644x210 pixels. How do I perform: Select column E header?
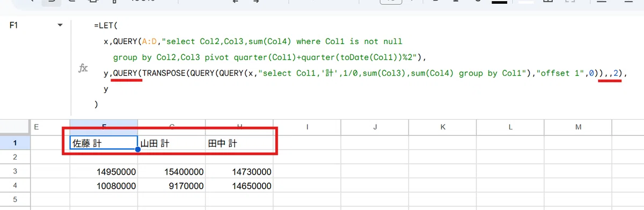50,127
